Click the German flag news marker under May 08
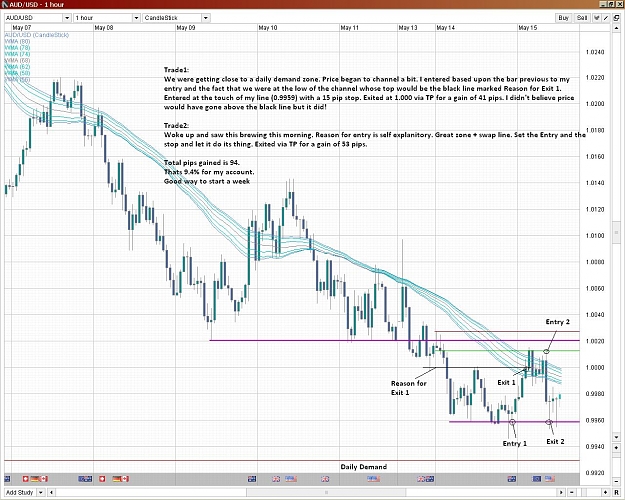The width and height of the screenshot is (625, 500). point(117,478)
